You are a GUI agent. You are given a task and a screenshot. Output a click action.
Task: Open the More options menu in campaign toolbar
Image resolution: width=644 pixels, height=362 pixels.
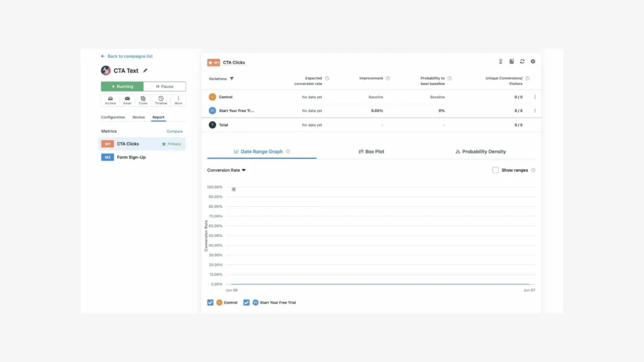coord(178,100)
